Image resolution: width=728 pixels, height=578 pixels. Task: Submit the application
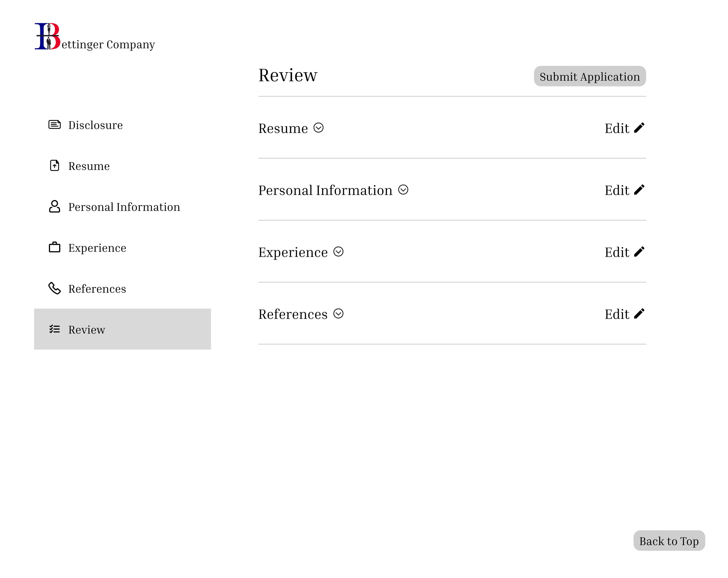[x=590, y=76]
